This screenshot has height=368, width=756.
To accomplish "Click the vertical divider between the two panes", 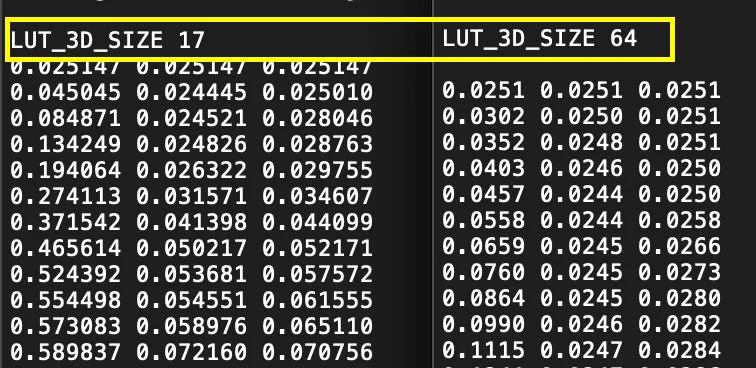I will point(432,193).
